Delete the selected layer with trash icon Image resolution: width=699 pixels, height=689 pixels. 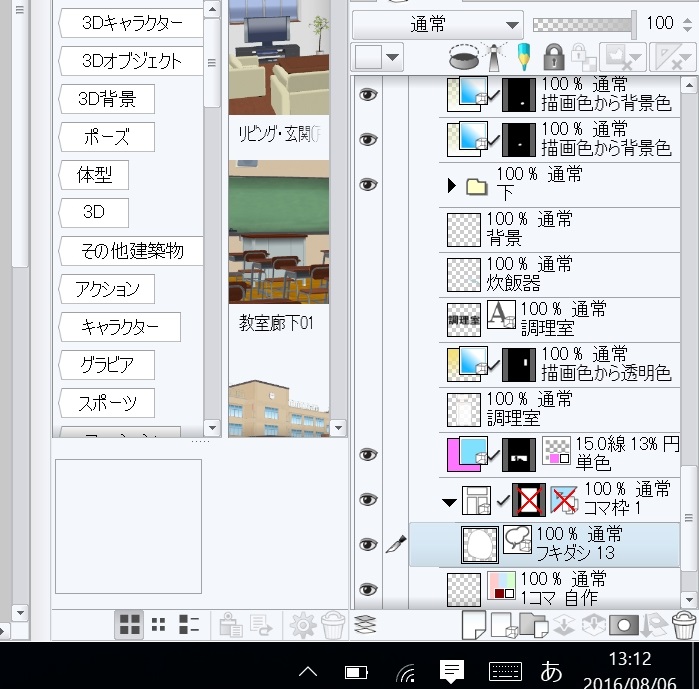coord(683,626)
